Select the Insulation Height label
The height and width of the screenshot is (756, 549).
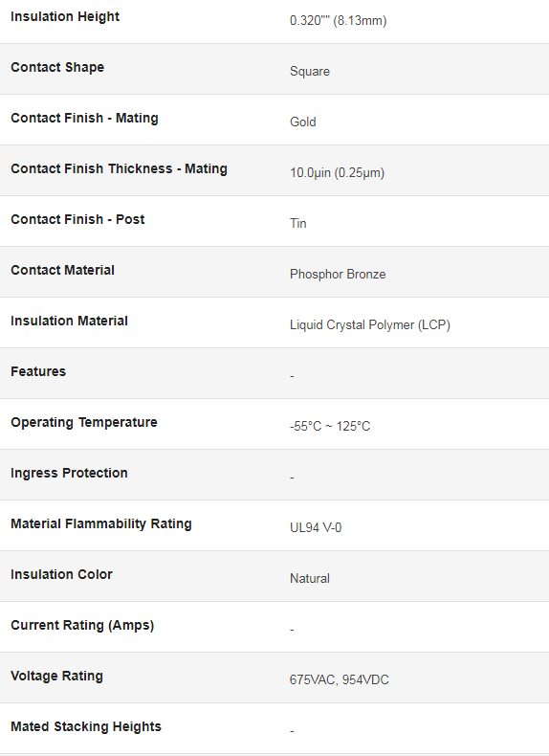(65, 16)
